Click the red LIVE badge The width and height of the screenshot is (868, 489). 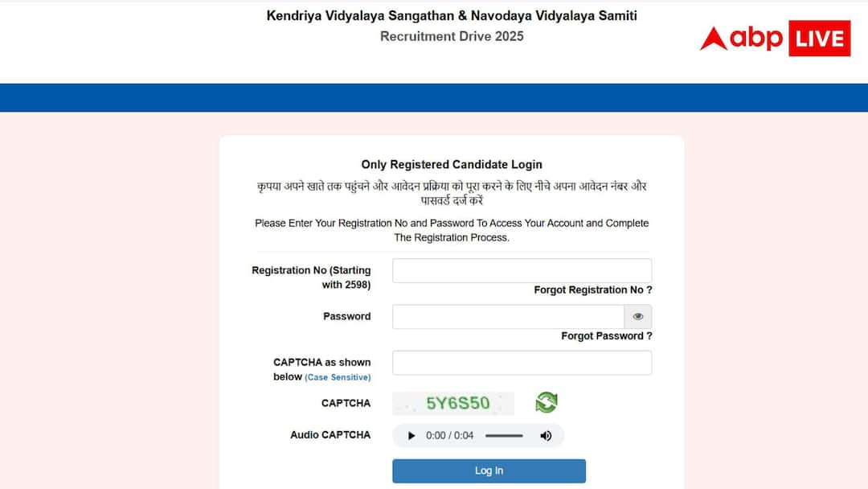(820, 39)
